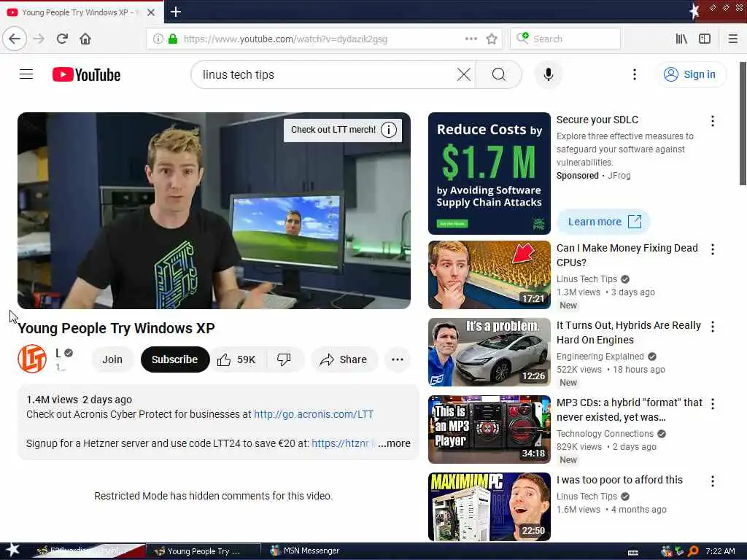Click the JFrog Reduce Costs ad image
Screen dimensions: 747x560
[489, 174]
